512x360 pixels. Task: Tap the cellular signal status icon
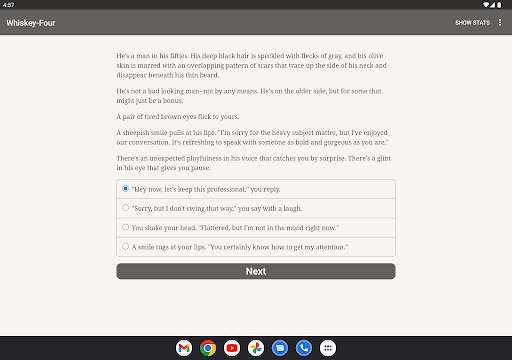(493, 5)
